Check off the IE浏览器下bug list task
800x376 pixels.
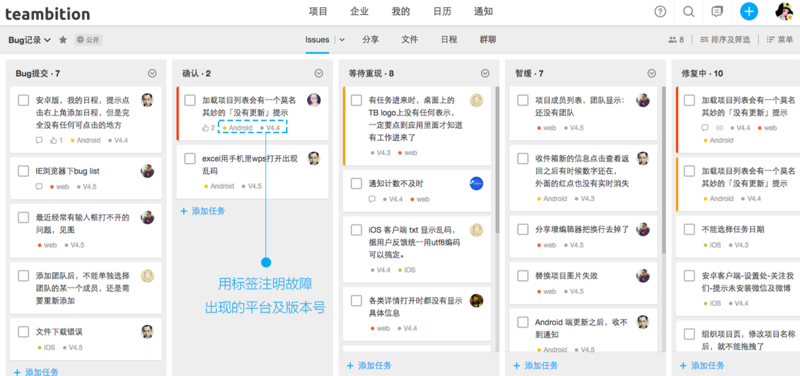pos(23,171)
